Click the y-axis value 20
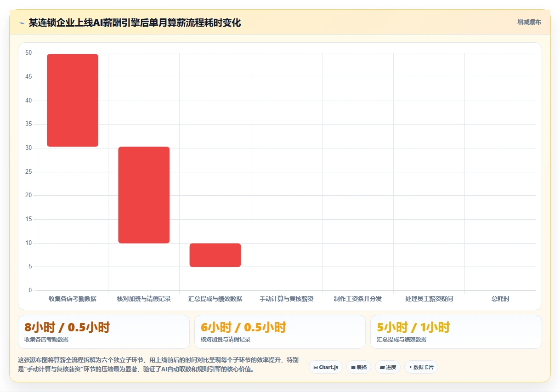This screenshot has width=560, height=392. [28, 195]
